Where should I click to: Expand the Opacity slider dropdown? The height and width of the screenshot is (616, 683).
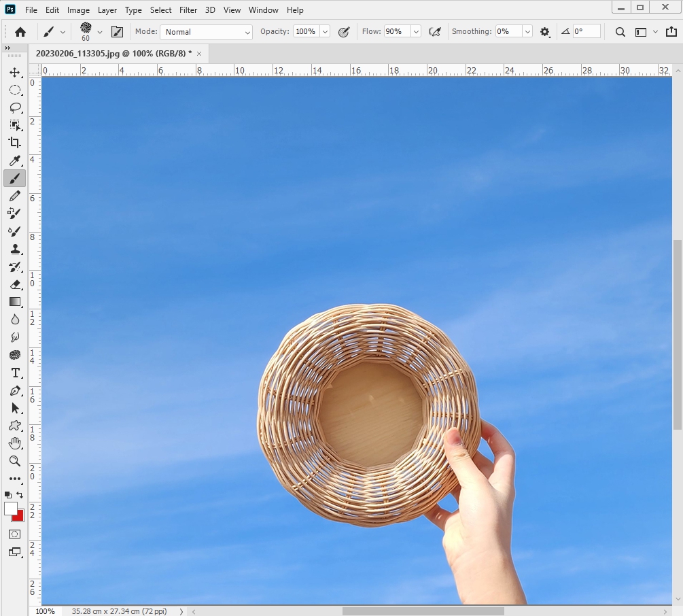pos(325,32)
